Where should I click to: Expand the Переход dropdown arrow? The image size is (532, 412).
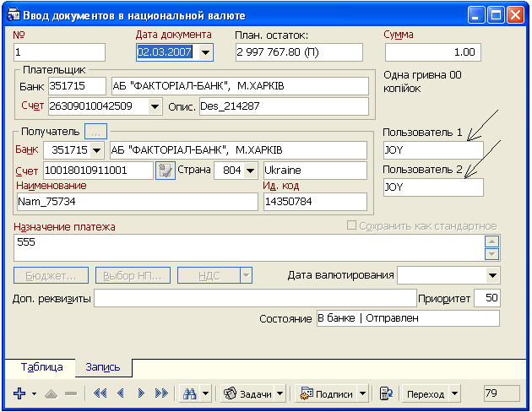coord(454,393)
